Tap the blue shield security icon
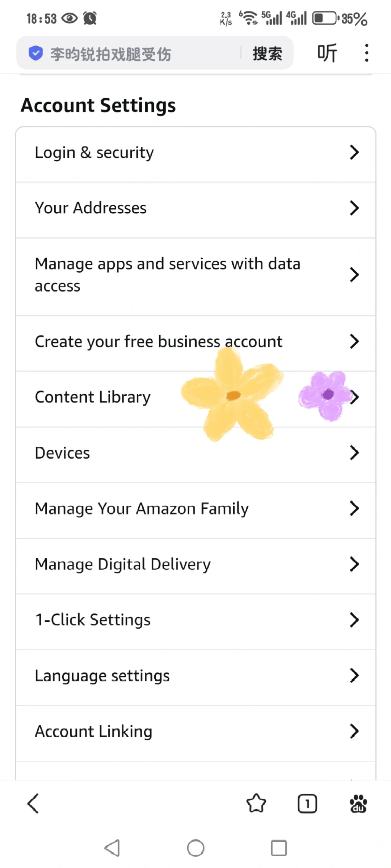The width and height of the screenshot is (391, 868). 35,54
